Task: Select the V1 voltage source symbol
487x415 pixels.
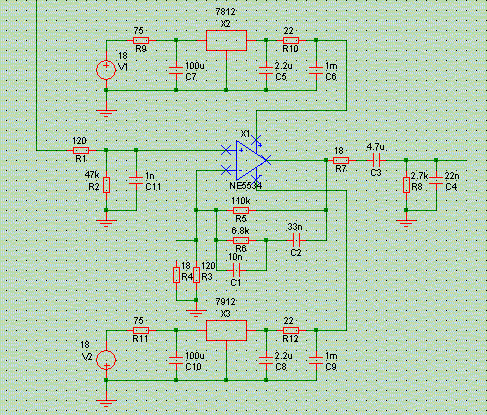Action: tap(106, 70)
